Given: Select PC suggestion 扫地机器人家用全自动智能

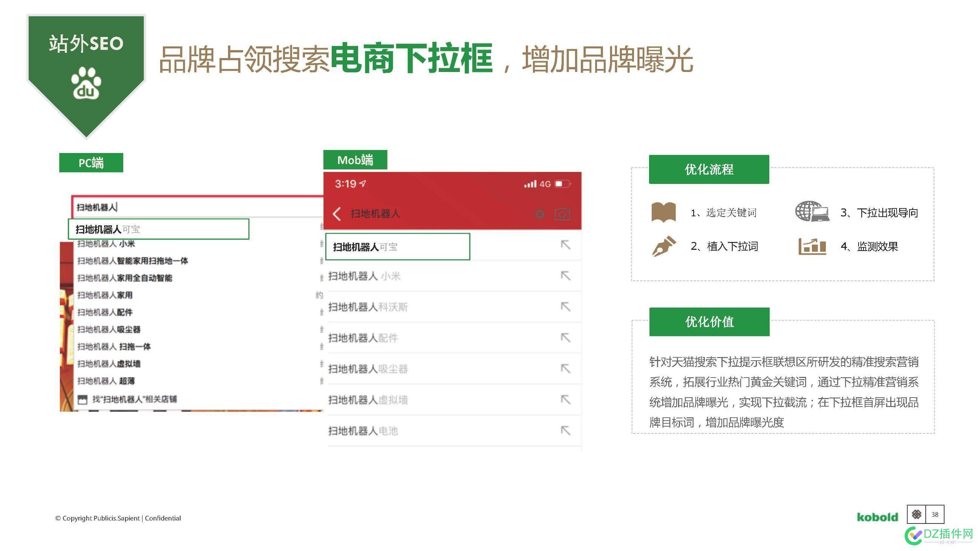Looking at the screenshot, I should coord(124,278).
